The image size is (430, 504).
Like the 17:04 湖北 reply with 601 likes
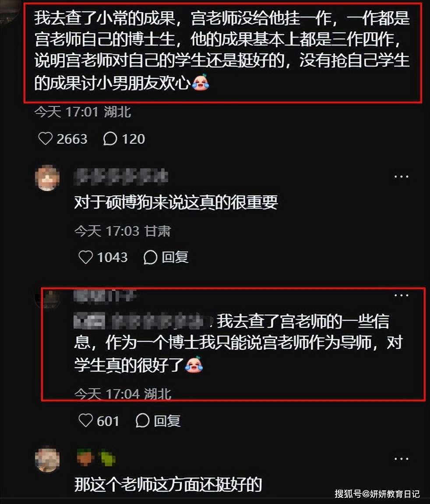point(86,420)
